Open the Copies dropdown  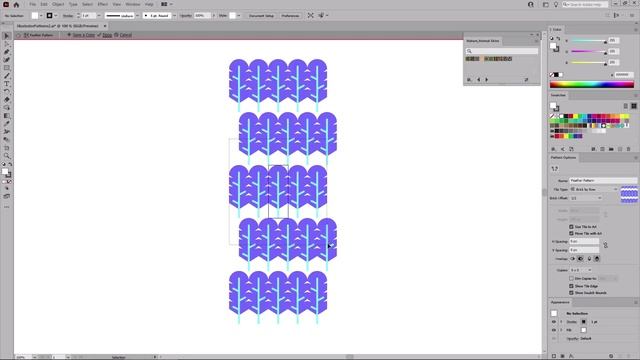[x=581, y=270]
